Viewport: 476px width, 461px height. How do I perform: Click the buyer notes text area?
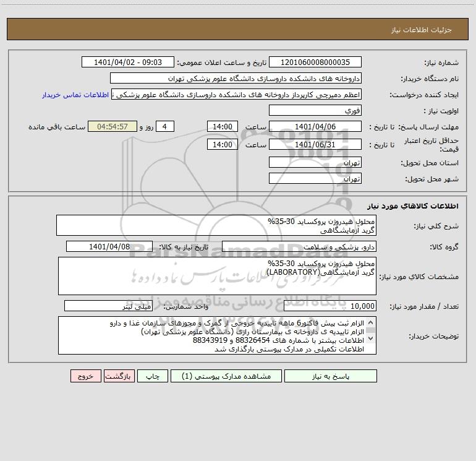[217, 335]
